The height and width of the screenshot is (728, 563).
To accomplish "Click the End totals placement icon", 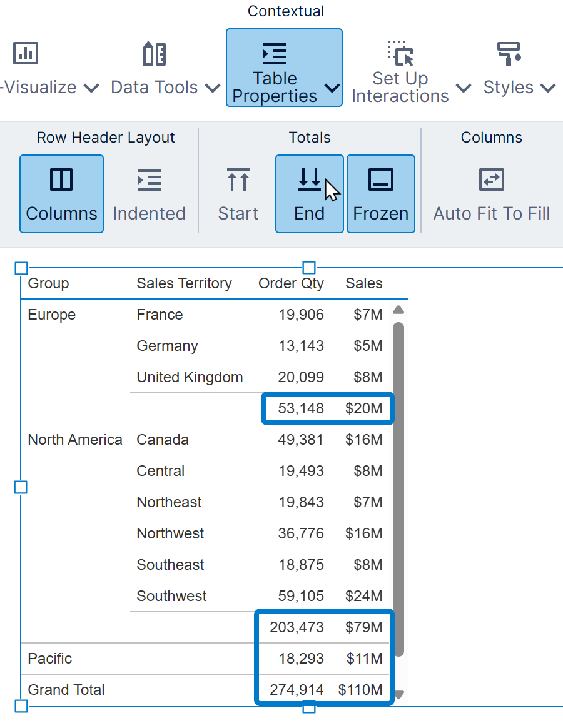I will pos(309,180).
